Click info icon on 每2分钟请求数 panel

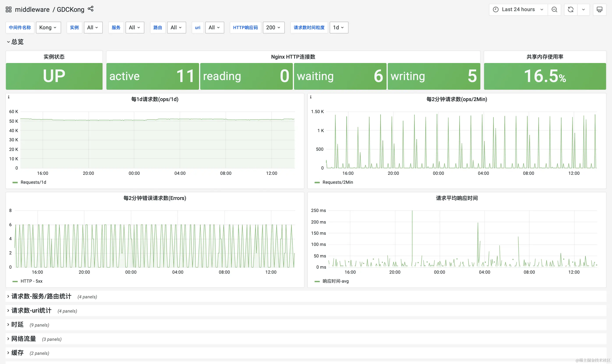point(311,97)
